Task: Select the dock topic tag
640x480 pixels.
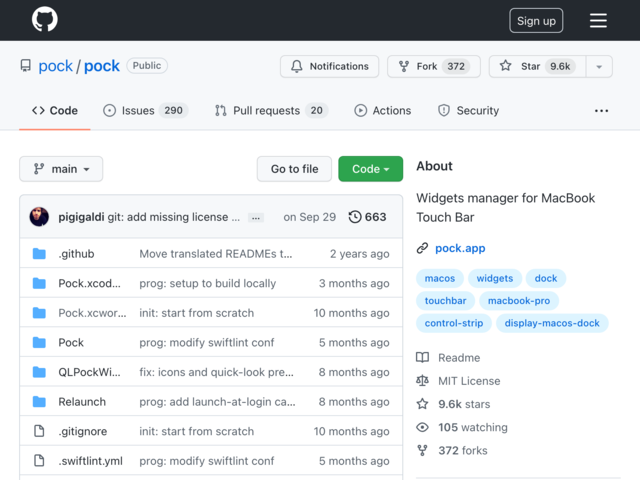Action: click(546, 278)
